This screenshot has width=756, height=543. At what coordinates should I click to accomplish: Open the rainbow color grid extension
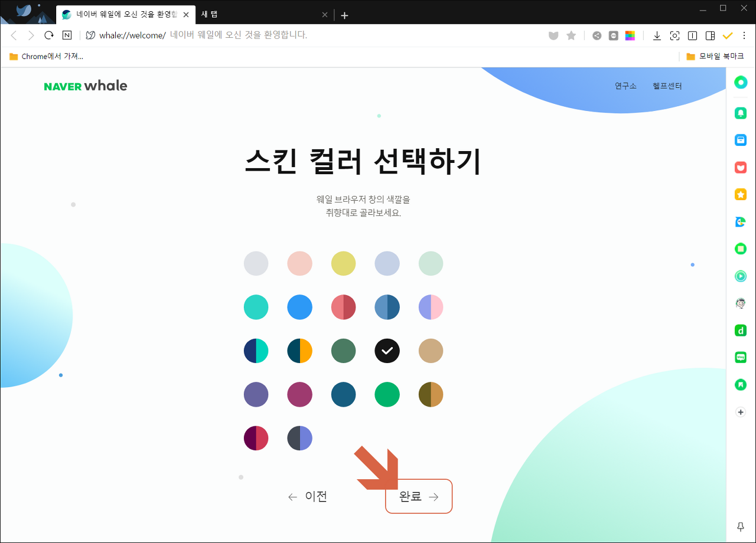630,35
